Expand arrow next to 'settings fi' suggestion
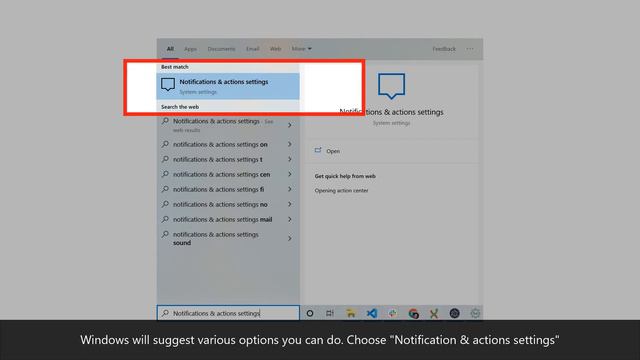 [x=290, y=189]
